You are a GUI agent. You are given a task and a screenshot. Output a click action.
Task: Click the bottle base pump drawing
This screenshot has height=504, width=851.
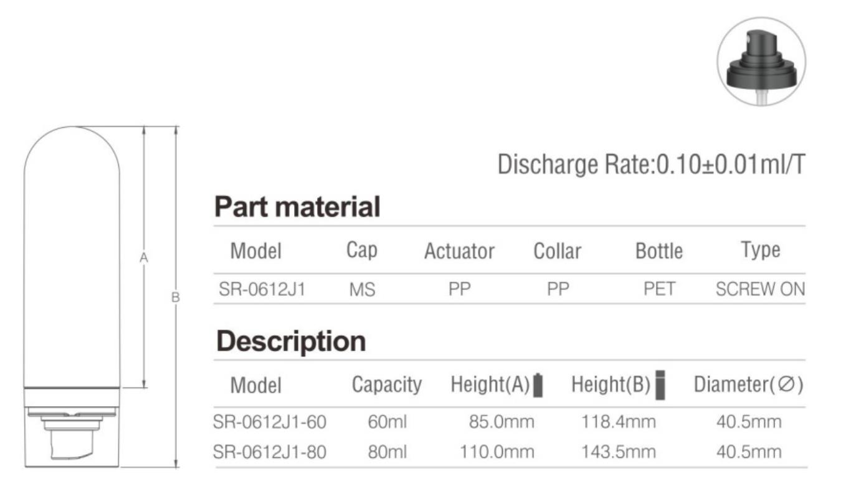coord(72,428)
